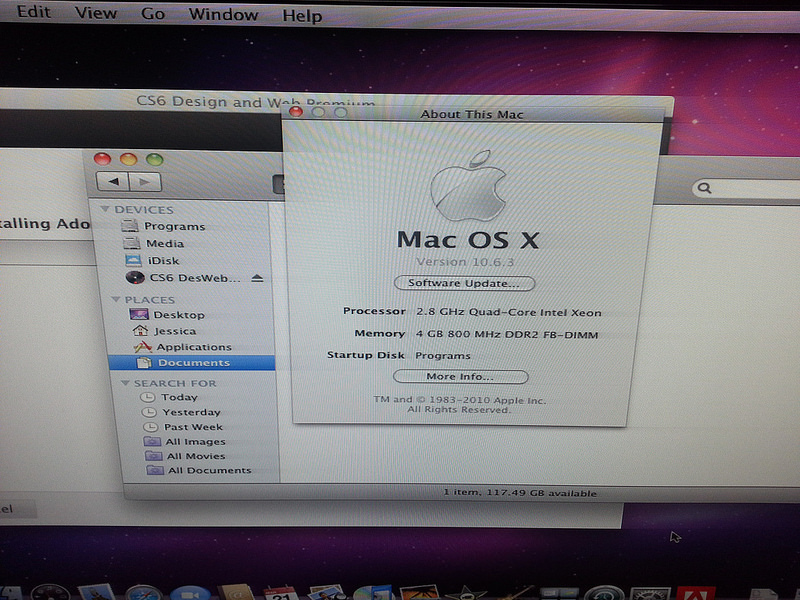The height and width of the screenshot is (600, 800).
Task: Minimize the Finder window with yellow button
Action: pyautogui.click(x=129, y=159)
